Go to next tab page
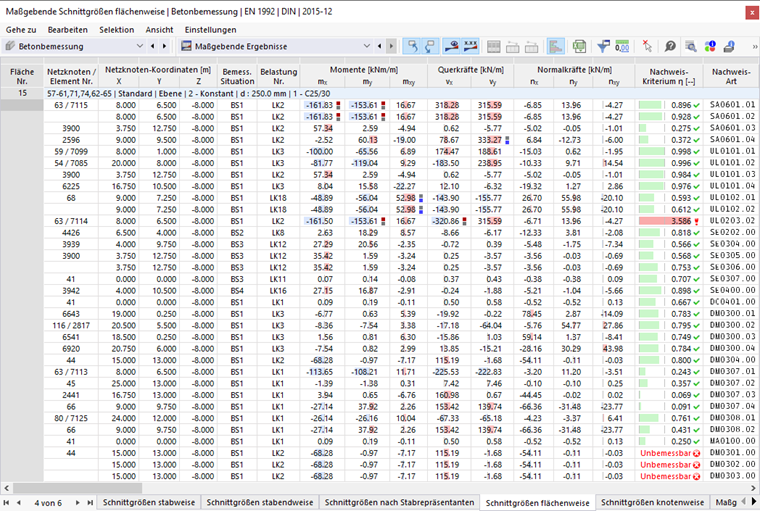This screenshot has width=760, height=511. click(x=78, y=503)
